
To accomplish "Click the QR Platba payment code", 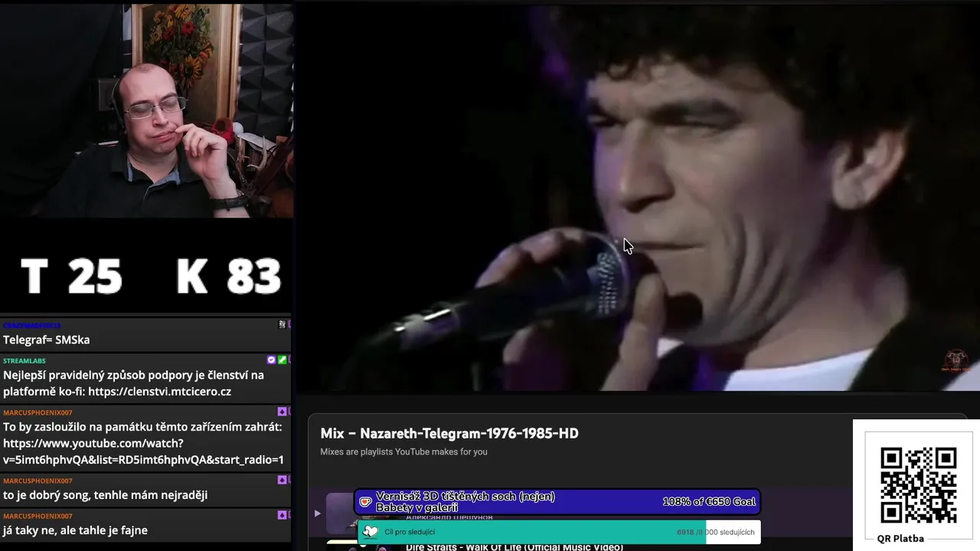I will click(918, 485).
